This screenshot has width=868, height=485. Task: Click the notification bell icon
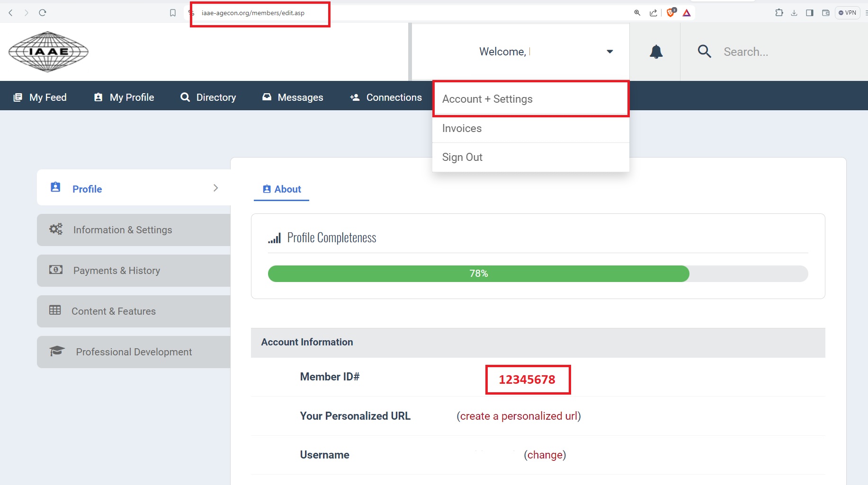[656, 52]
